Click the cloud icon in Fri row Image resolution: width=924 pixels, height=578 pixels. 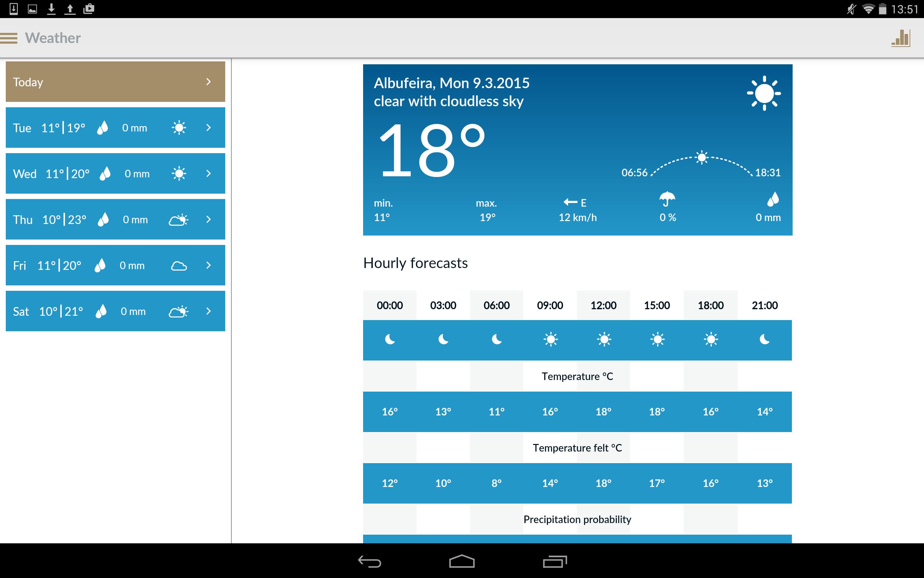179,266
